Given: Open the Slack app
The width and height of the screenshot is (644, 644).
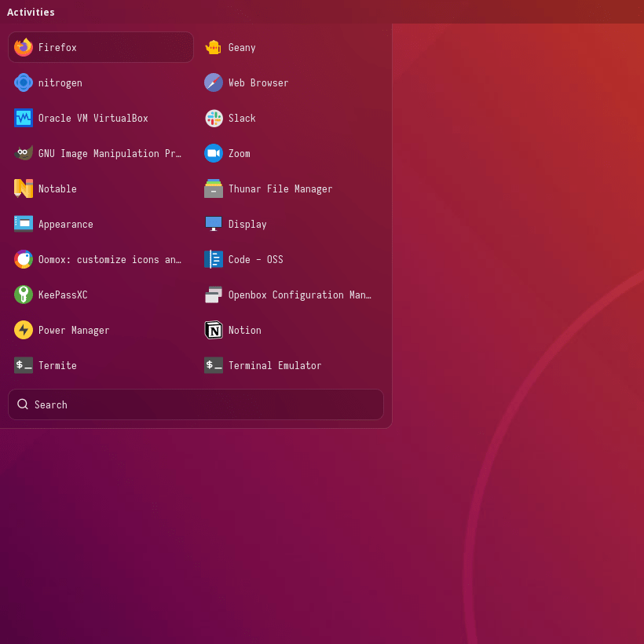Looking at the screenshot, I should tap(240, 118).
